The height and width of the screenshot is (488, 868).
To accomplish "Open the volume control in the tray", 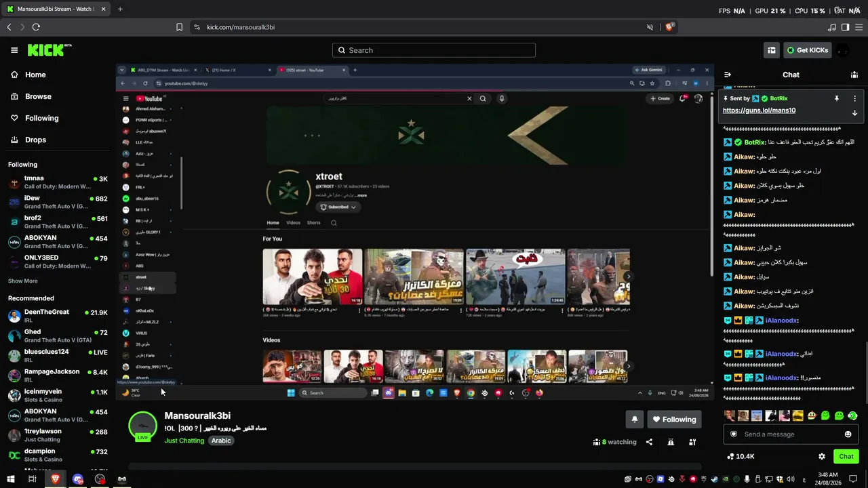I will pyautogui.click(x=791, y=479).
